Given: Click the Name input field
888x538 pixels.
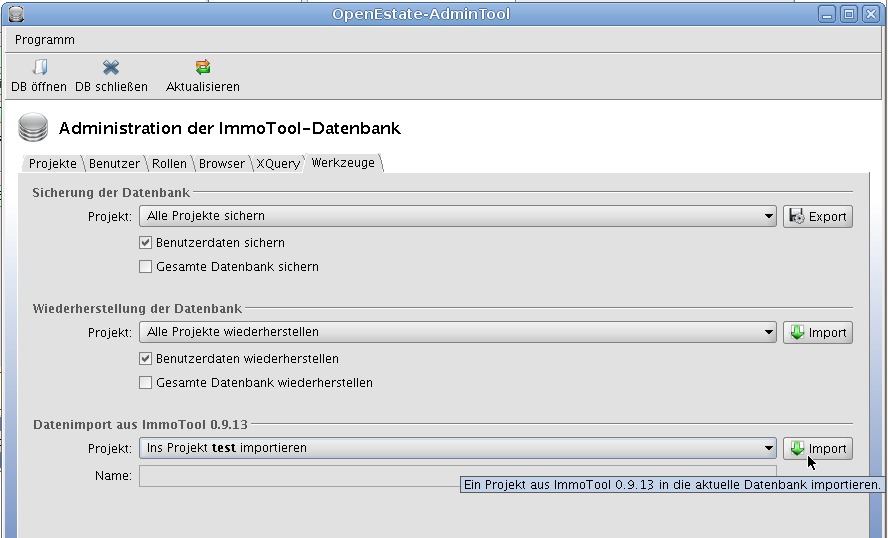Looking at the screenshot, I should point(300,476).
